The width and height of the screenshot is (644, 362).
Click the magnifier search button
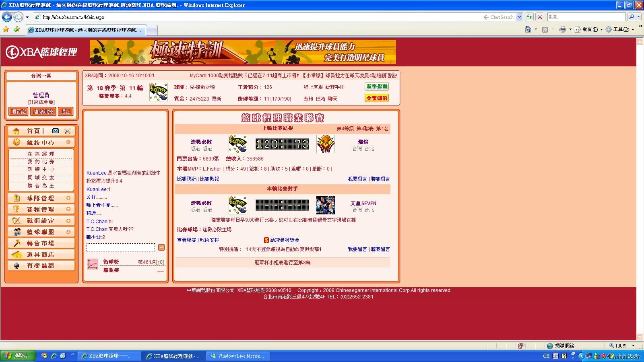coord(632,17)
